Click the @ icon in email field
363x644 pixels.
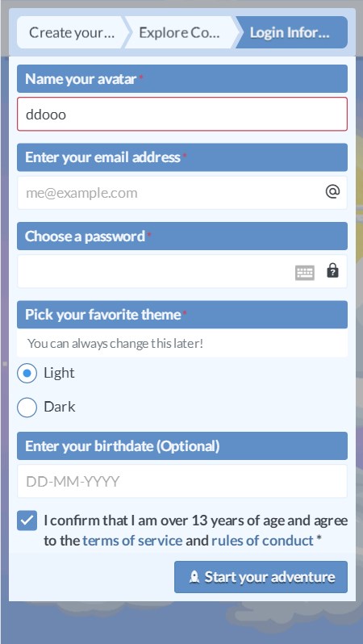click(x=332, y=191)
